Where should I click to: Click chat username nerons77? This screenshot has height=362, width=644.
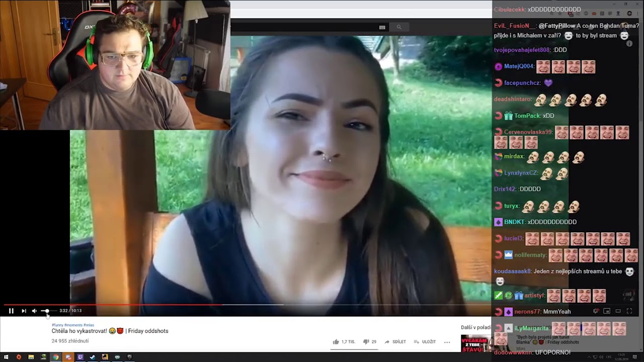tap(527, 312)
